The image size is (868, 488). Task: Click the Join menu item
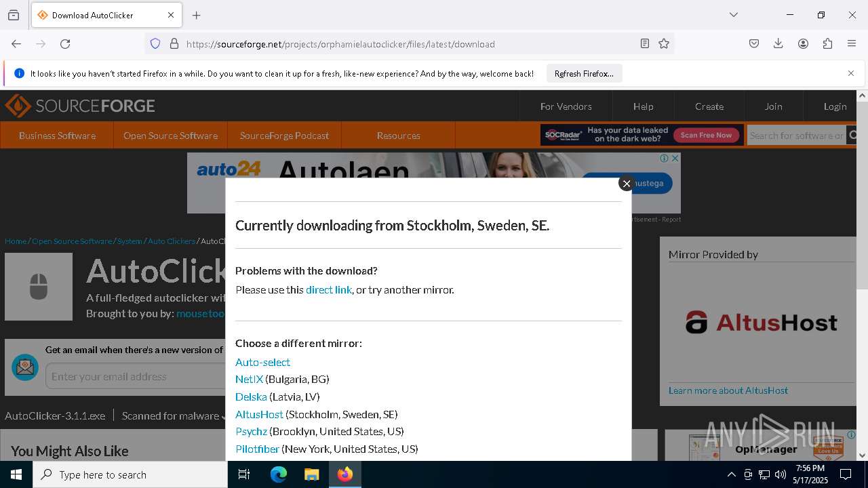click(774, 106)
